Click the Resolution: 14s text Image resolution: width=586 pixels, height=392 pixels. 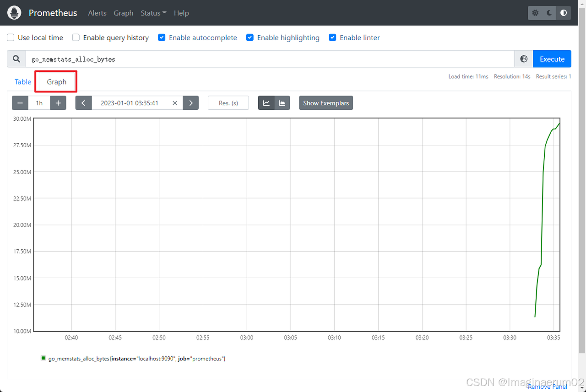512,76
